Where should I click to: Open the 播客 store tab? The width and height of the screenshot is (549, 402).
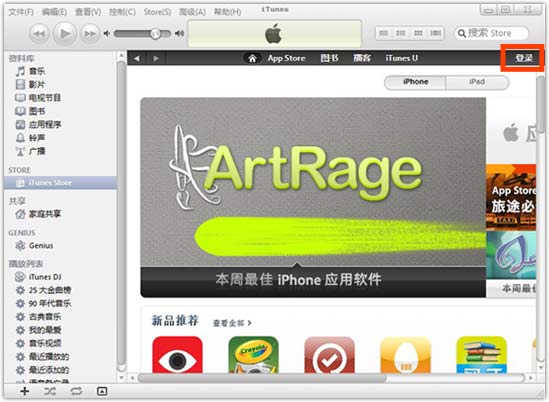(362, 58)
